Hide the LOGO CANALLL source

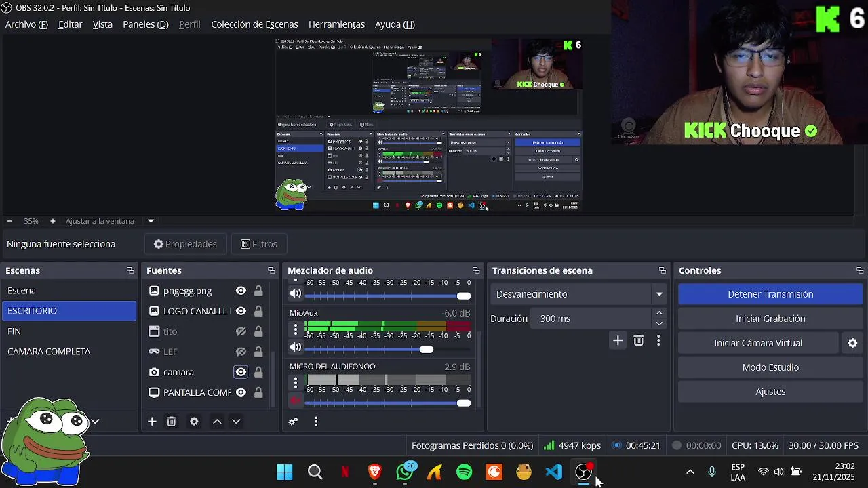click(x=241, y=311)
